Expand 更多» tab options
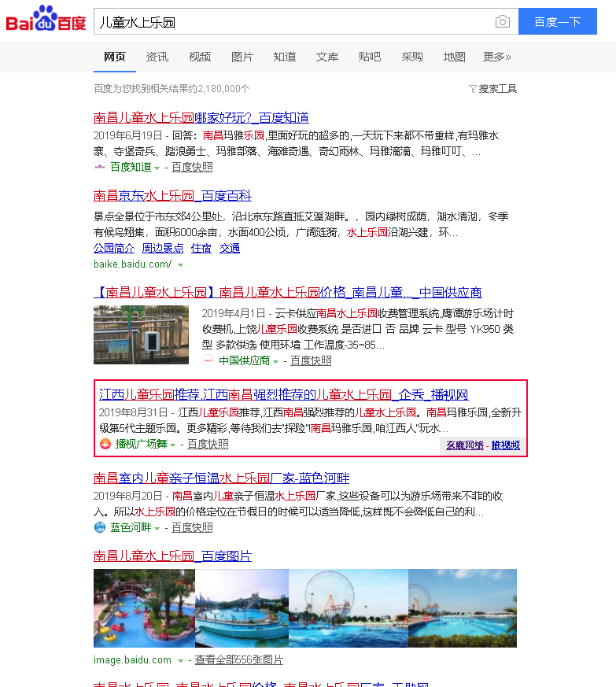The height and width of the screenshot is (687, 616). point(497,57)
